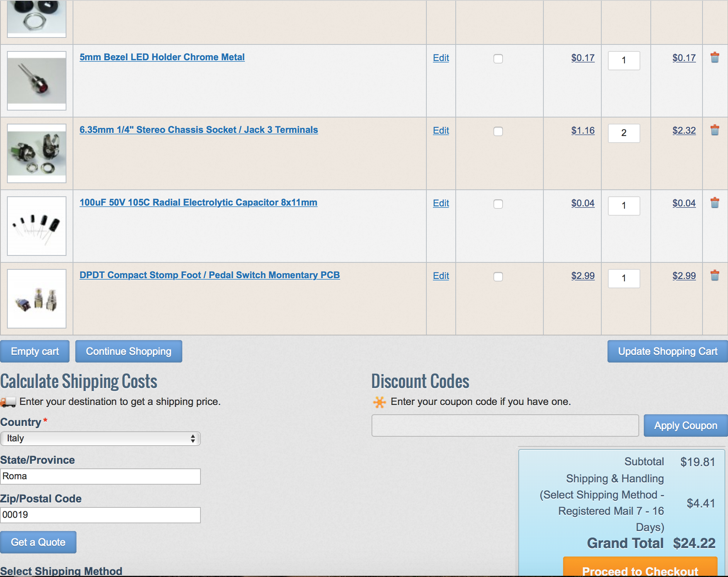The width and height of the screenshot is (728, 577).
Task: Tick the checkbox for 5mm Bezel LED Holder
Action: click(x=498, y=59)
